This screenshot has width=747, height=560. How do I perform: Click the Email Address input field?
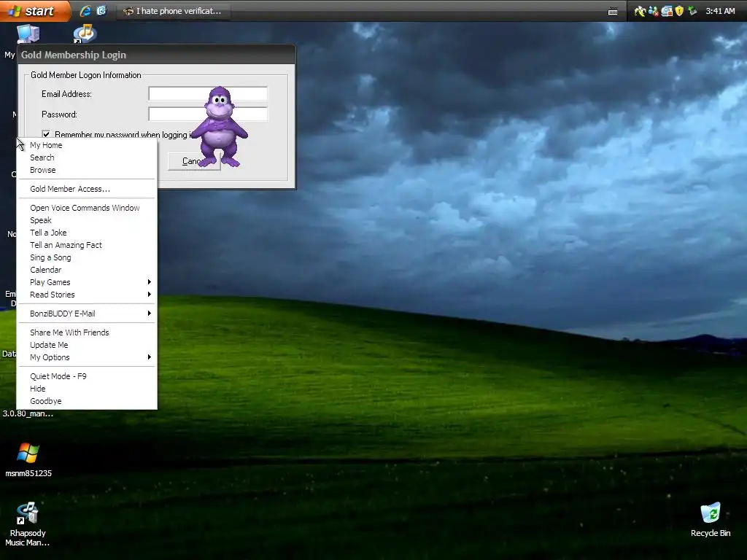[208, 94]
